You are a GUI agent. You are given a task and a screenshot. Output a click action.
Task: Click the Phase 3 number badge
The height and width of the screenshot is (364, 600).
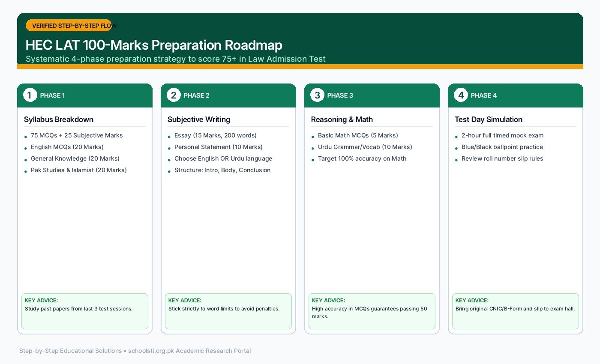(317, 95)
